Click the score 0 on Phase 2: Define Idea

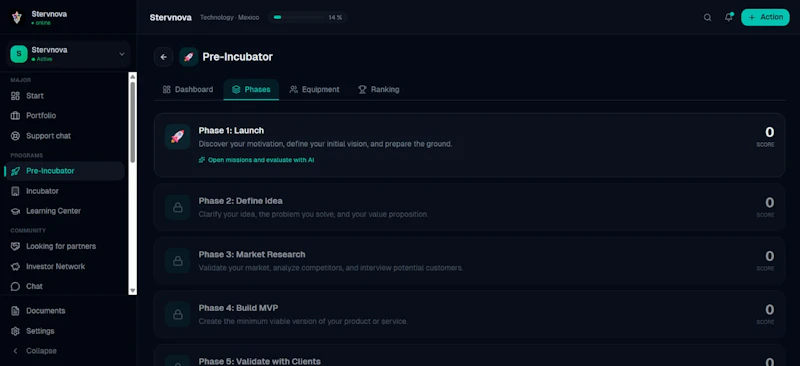point(769,203)
